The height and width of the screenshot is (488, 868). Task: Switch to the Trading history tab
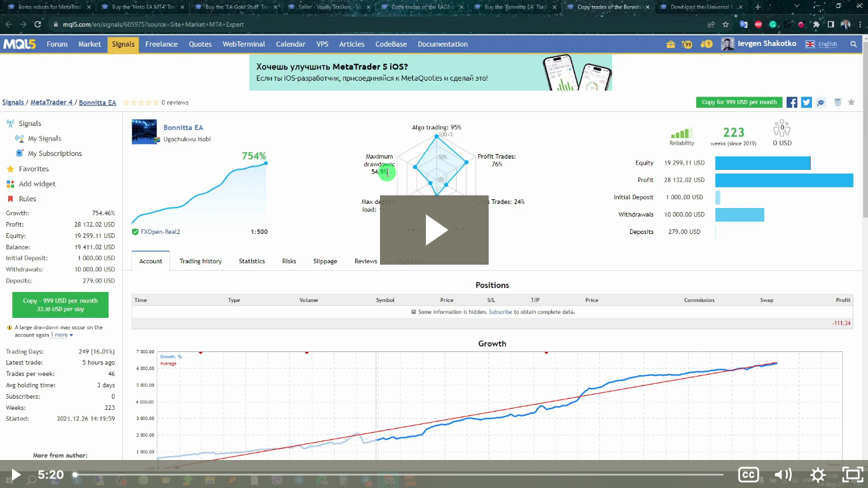point(200,261)
